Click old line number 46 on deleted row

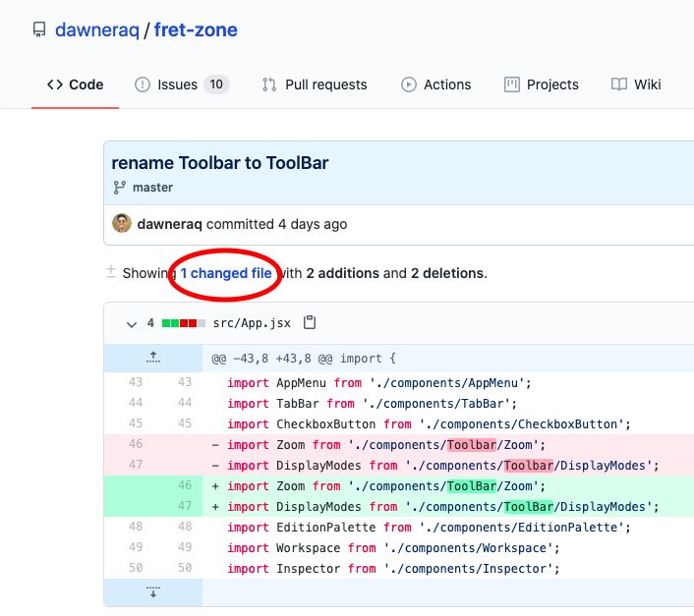pos(136,444)
